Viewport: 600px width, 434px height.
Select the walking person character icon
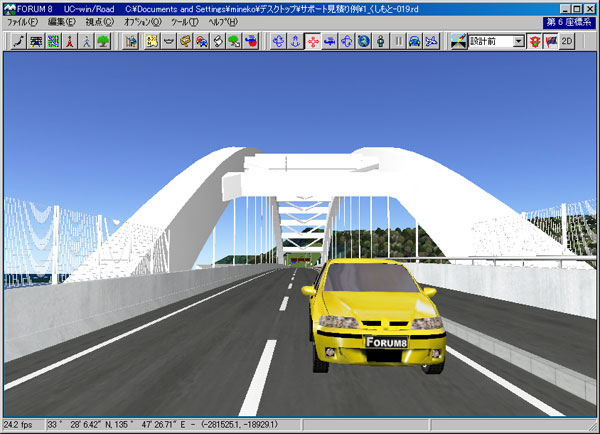[86, 41]
